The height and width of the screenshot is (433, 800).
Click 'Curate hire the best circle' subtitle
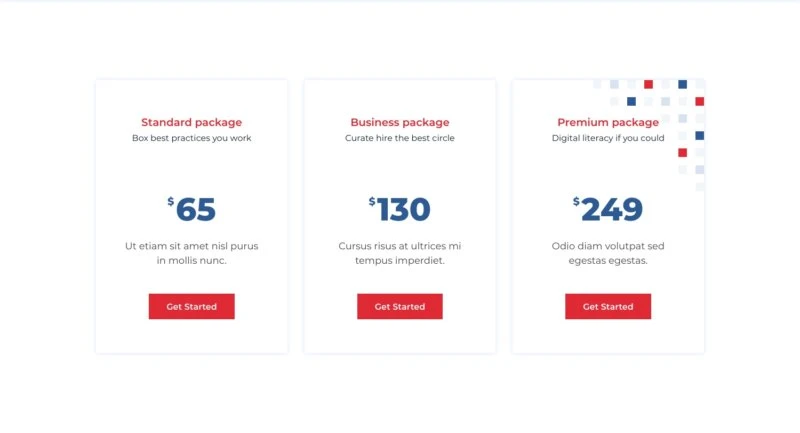coord(399,138)
